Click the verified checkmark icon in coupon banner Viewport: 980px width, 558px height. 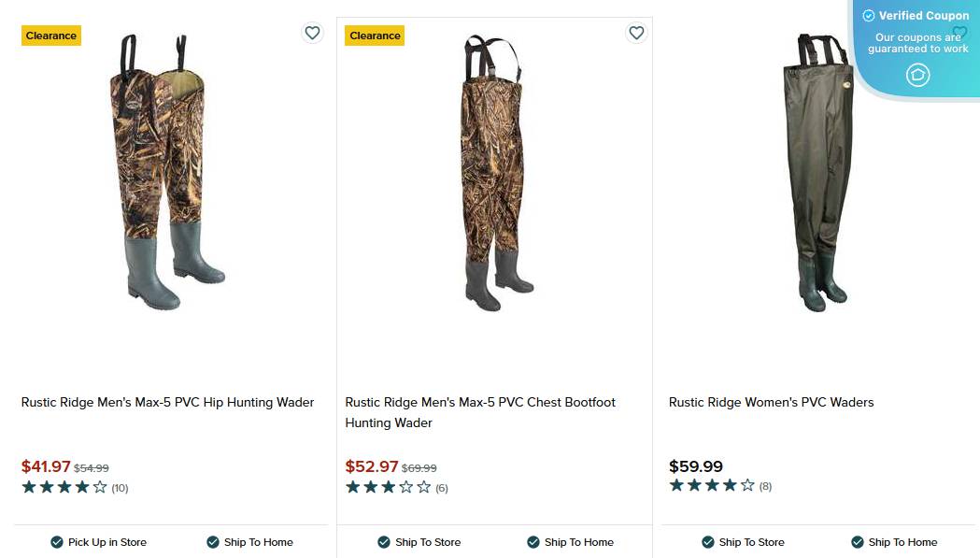point(869,15)
